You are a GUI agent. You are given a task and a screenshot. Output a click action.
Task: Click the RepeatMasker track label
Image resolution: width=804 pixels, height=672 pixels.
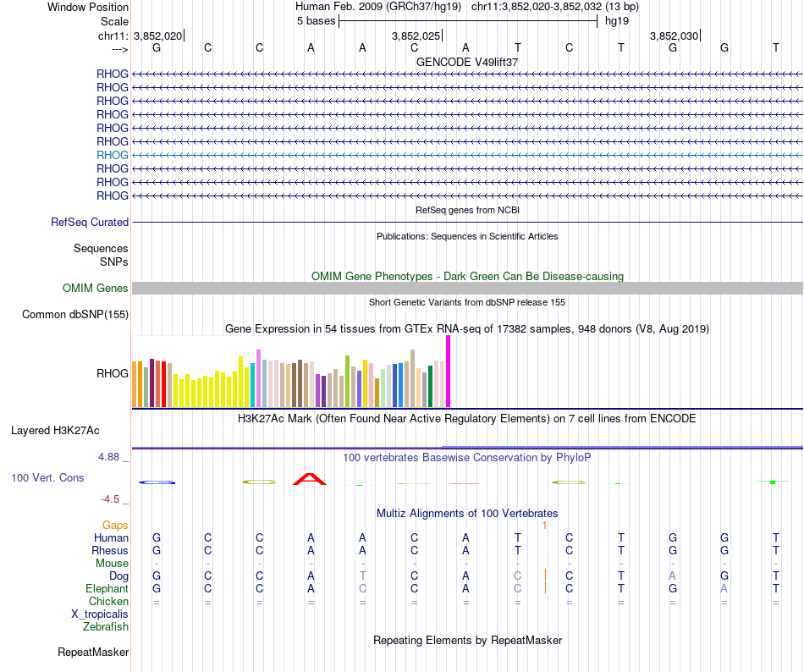click(93, 652)
